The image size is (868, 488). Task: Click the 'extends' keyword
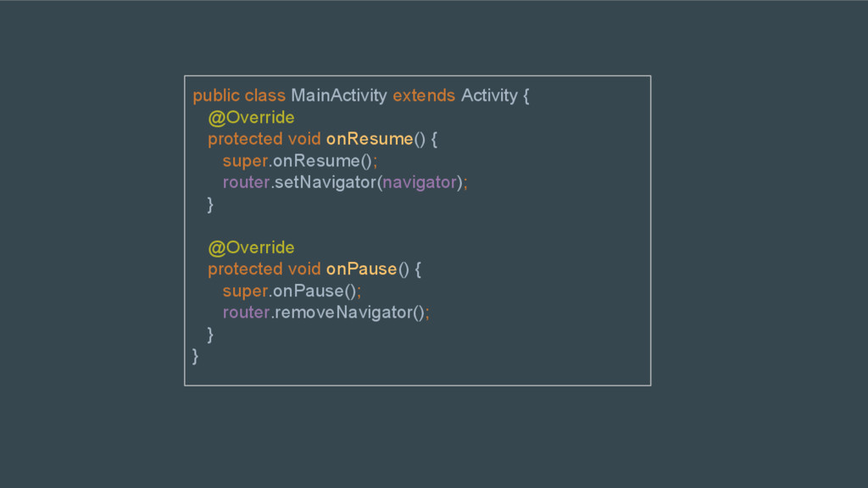pos(424,95)
